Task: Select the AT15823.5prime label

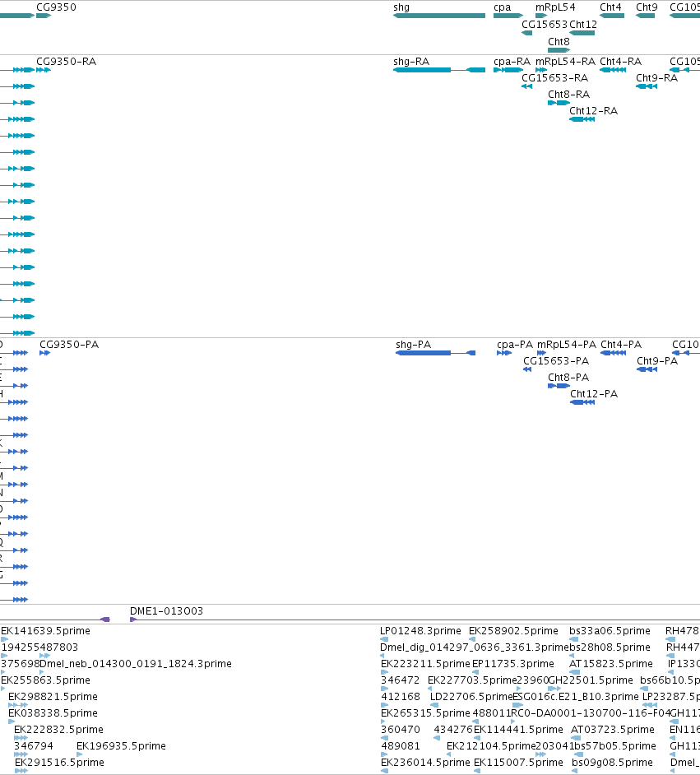Action: 611,664
